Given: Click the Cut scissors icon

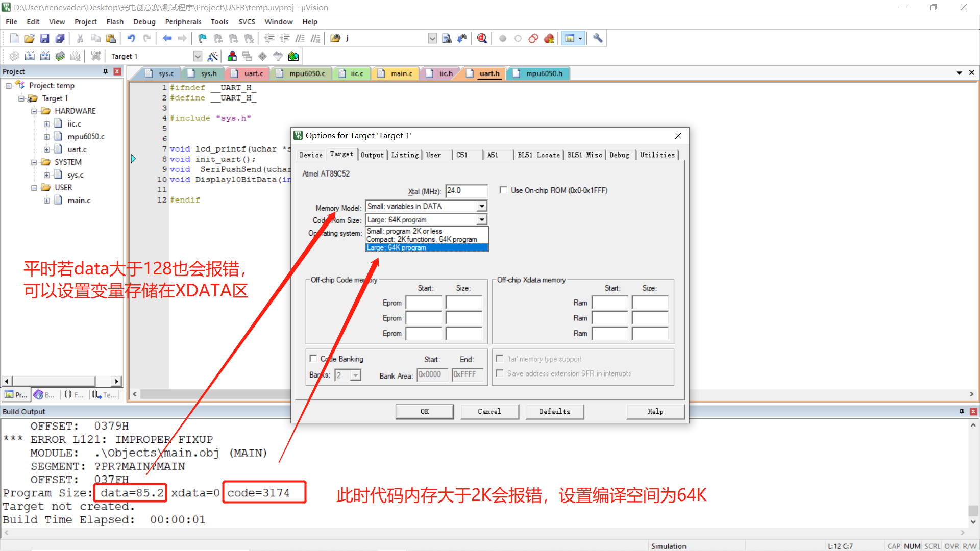Looking at the screenshot, I should 80,38.
